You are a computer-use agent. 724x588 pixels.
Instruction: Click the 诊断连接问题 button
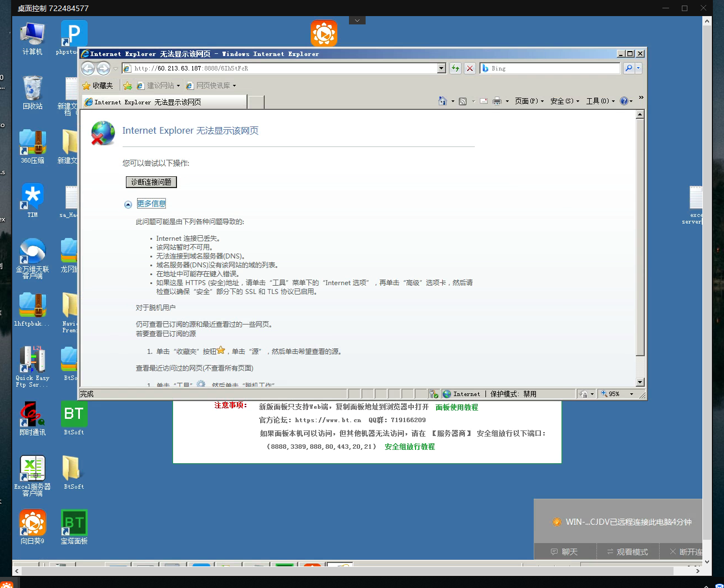(x=151, y=182)
